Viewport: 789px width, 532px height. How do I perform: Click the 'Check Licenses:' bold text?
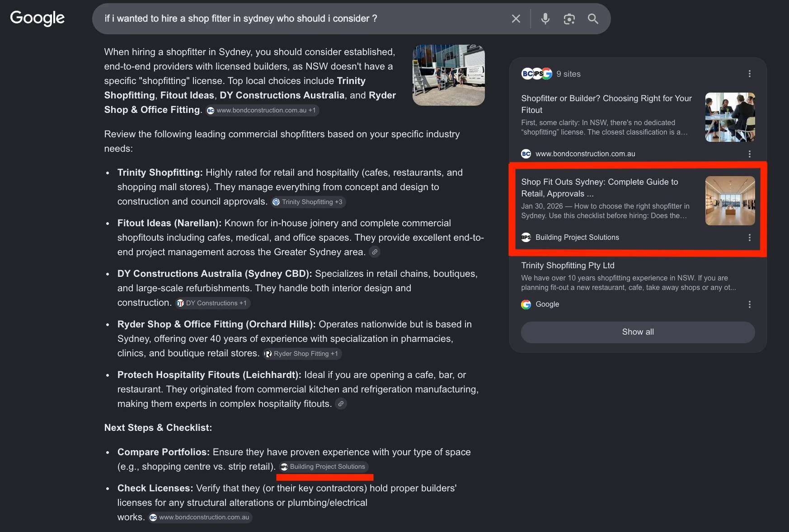pos(155,488)
